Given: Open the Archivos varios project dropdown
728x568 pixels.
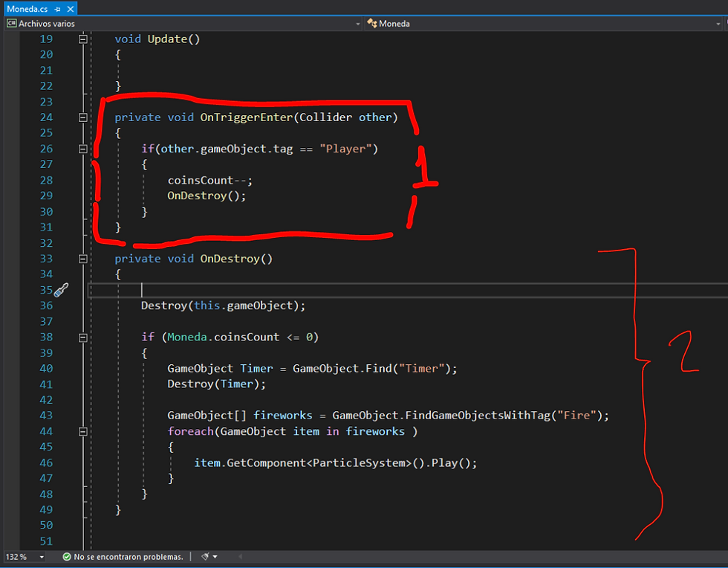Looking at the screenshot, I should coord(183,23).
